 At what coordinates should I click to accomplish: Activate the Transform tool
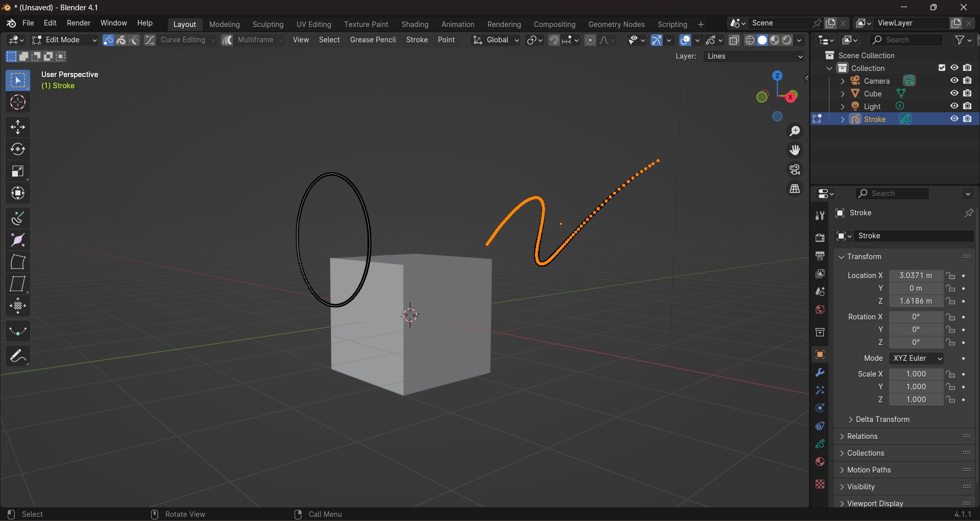coord(18,194)
